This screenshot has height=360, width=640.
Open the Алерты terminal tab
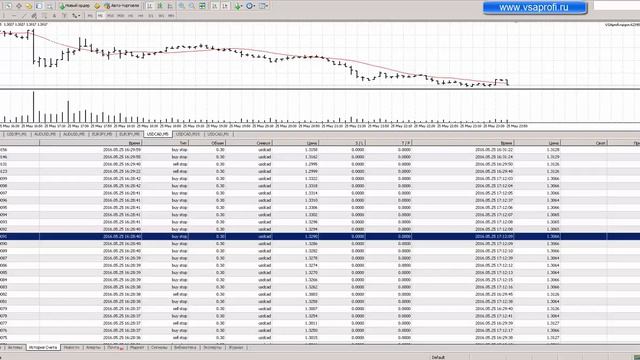pos(93,347)
